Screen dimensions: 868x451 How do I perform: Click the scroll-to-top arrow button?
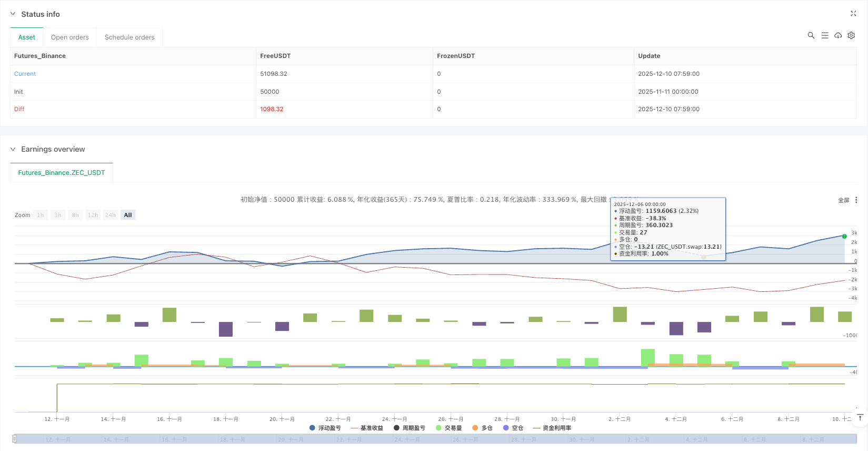pyautogui.click(x=860, y=417)
